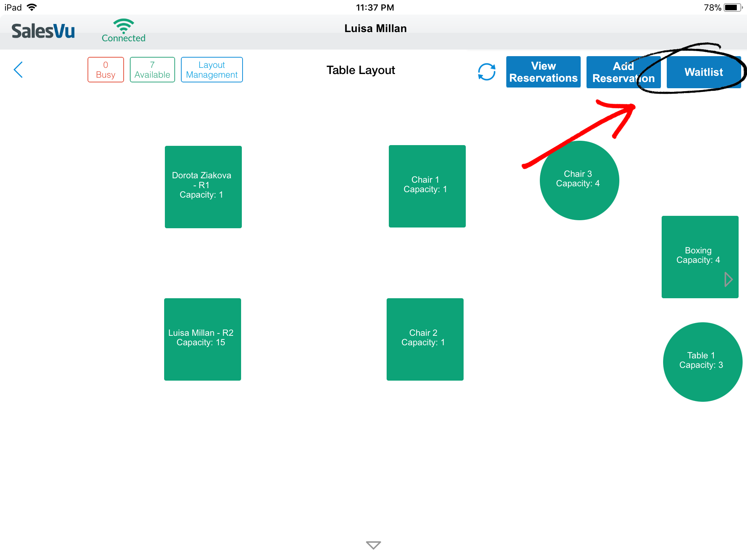This screenshot has height=560, width=747.
Task: Expand the bottom down-arrow triangle
Action: pyautogui.click(x=373, y=545)
